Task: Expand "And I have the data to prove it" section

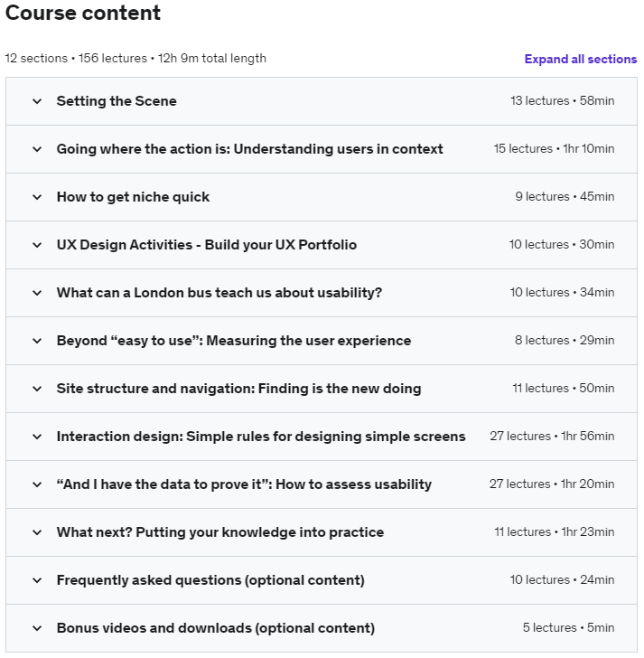Action: click(244, 484)
